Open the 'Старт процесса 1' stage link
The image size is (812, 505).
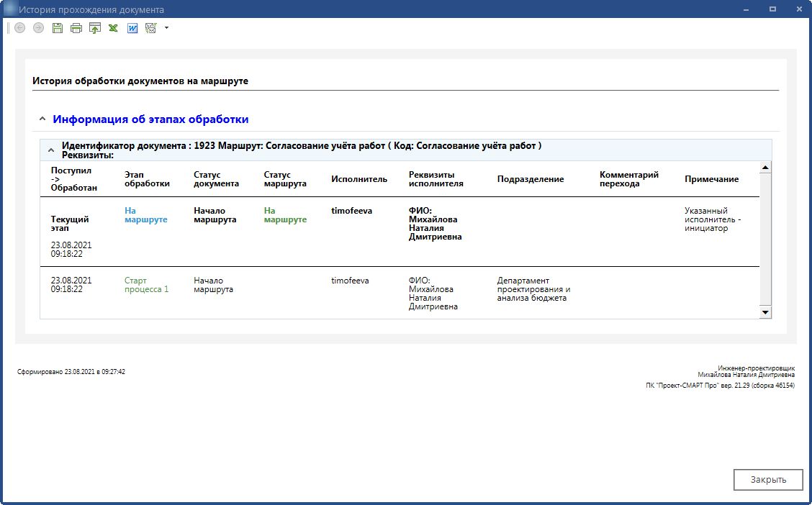pyautogui.click(x=146, y=285)
